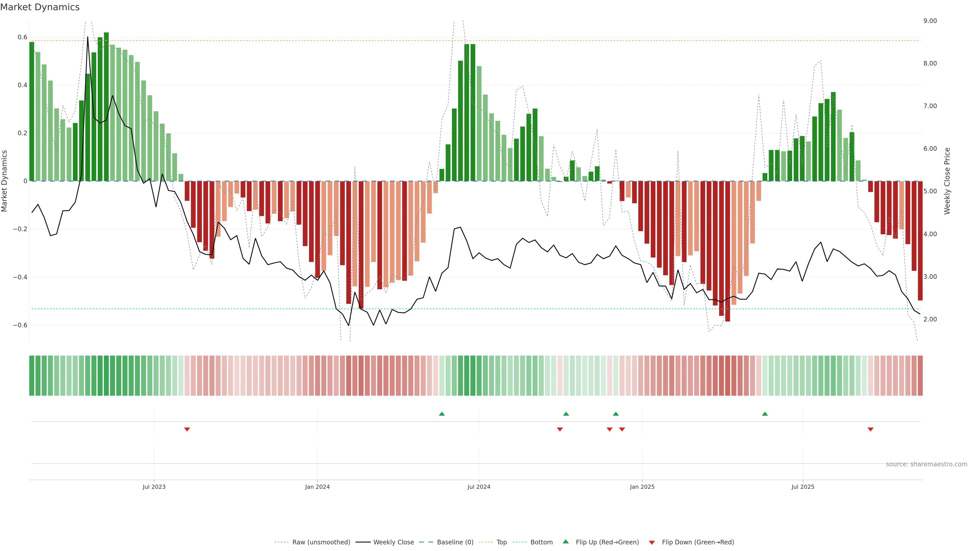Click the Flip Up marker shortly before Jul 2024

442,414
